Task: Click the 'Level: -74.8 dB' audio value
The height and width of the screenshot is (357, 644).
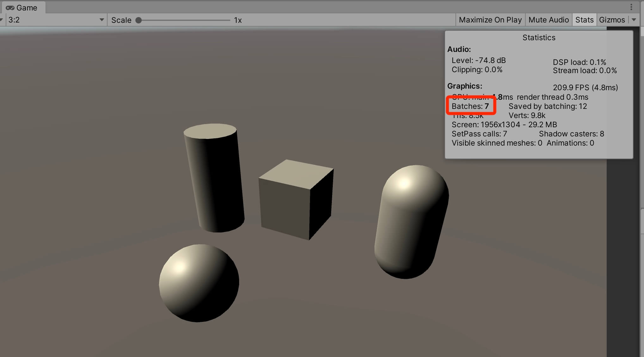Action: tap(479, 60)
